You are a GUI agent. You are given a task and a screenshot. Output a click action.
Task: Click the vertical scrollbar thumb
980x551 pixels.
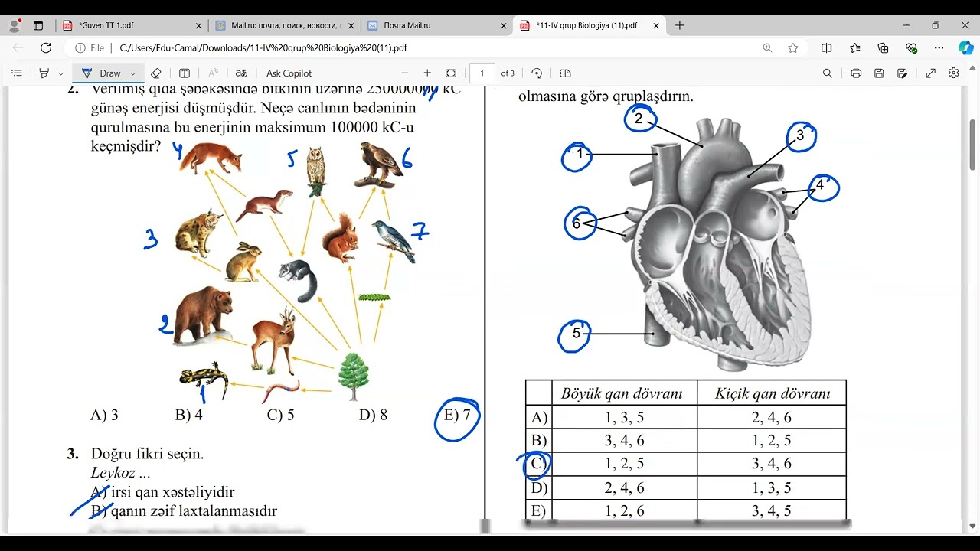(x=973, y=145)
